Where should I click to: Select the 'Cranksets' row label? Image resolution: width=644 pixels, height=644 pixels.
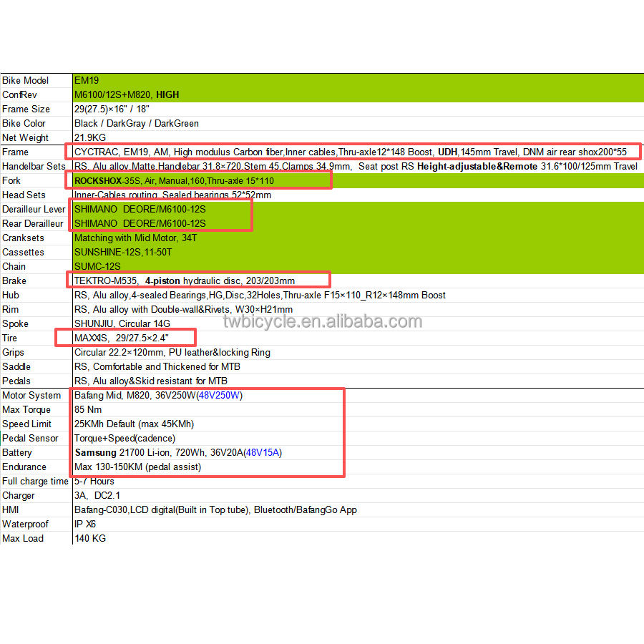pyautogui.click(x=23, y=238)
